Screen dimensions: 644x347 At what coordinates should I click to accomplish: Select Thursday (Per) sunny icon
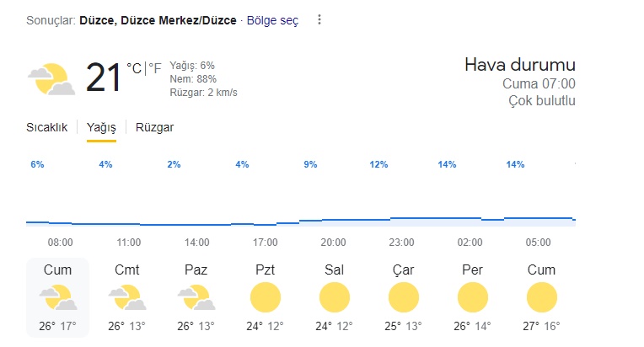point(472,297)
